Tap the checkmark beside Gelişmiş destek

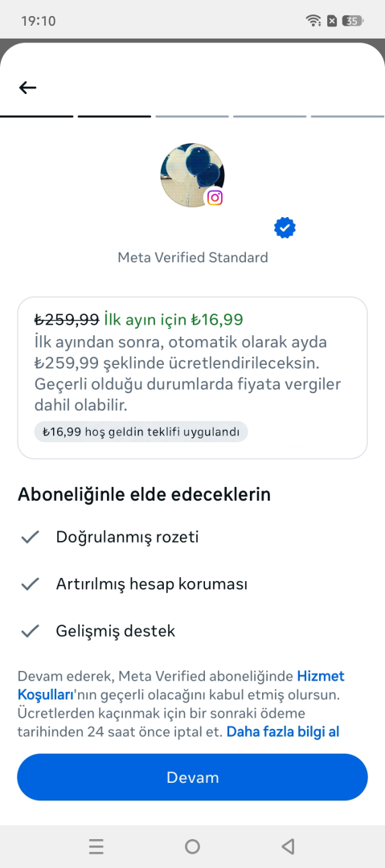click(30, 631)
